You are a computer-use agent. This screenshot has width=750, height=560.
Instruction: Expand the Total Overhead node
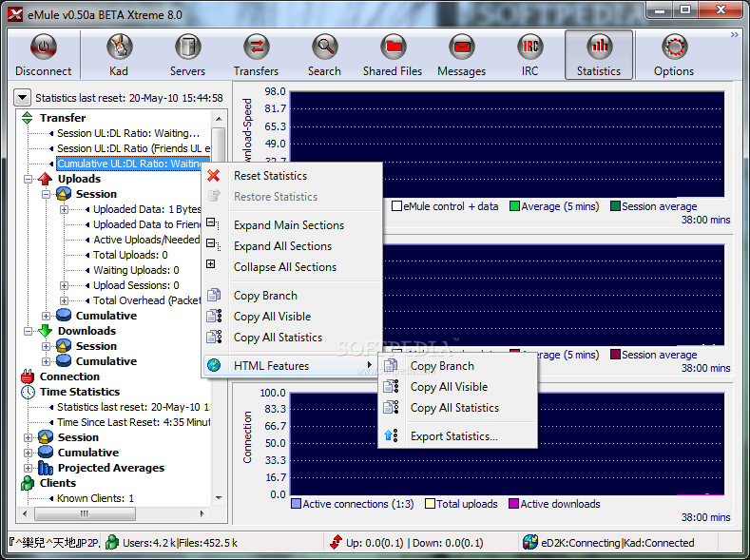point(64,300)
